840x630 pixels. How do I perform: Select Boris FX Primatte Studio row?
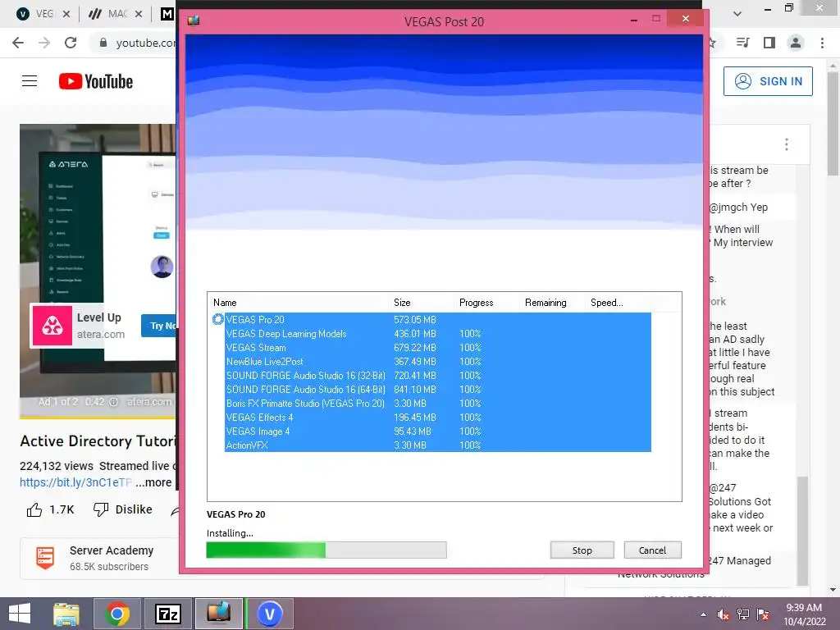point(438,404)
